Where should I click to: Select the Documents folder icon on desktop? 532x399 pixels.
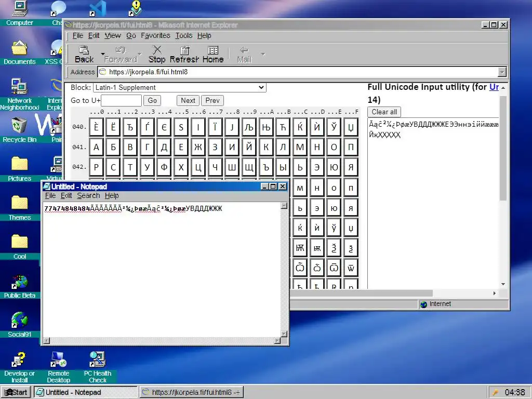(x=19, y=52)
